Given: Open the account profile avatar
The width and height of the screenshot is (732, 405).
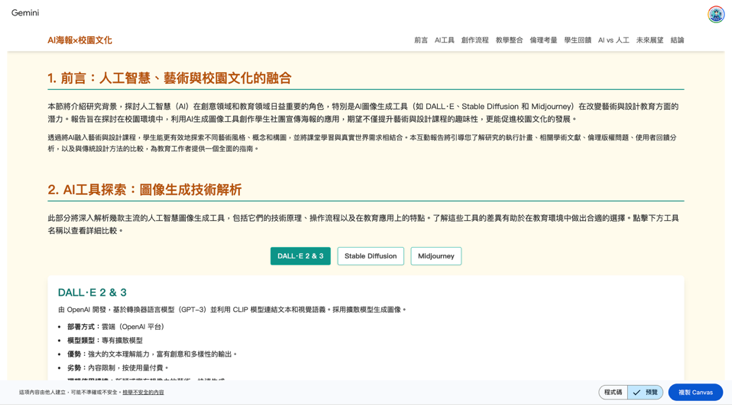Looking at the screenshot, I should (x=716, y=14).
